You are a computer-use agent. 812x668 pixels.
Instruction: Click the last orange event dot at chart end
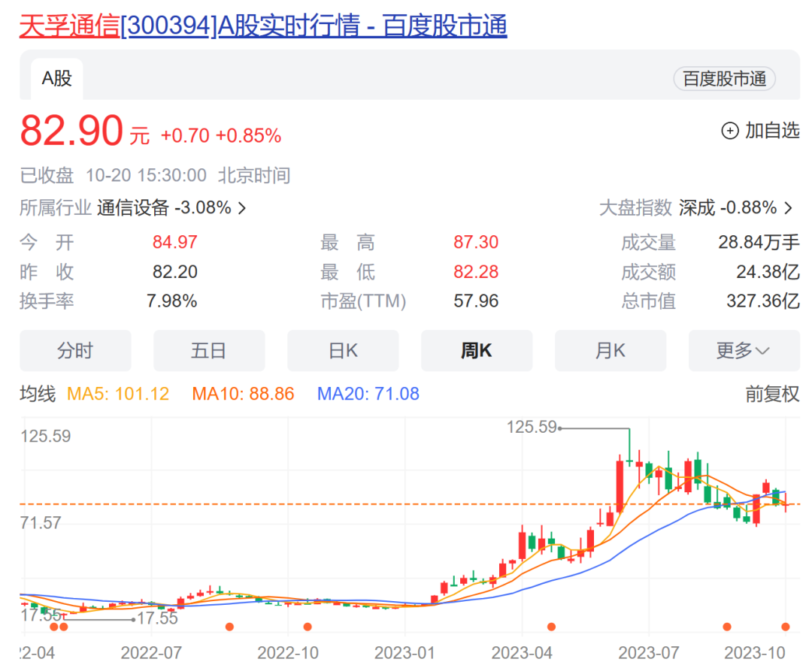pyautogui.click(x=786, y=627)
